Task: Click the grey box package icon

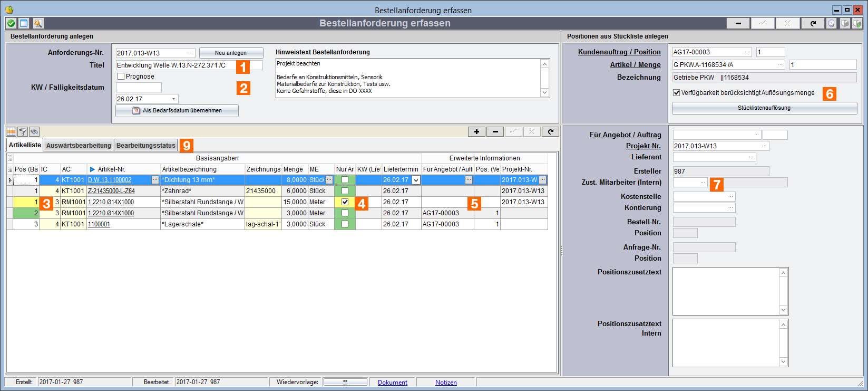Action: click(844, 23)
